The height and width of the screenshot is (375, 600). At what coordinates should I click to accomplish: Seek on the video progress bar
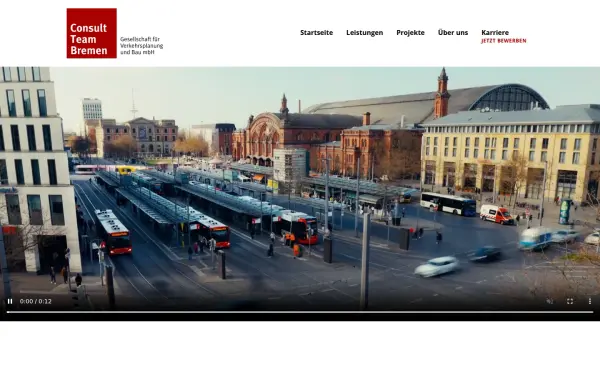300,312
